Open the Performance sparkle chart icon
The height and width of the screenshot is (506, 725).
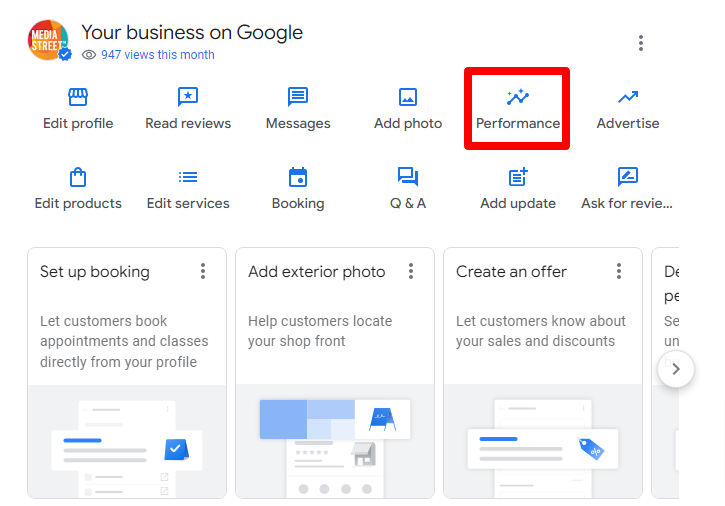point(518,97)
